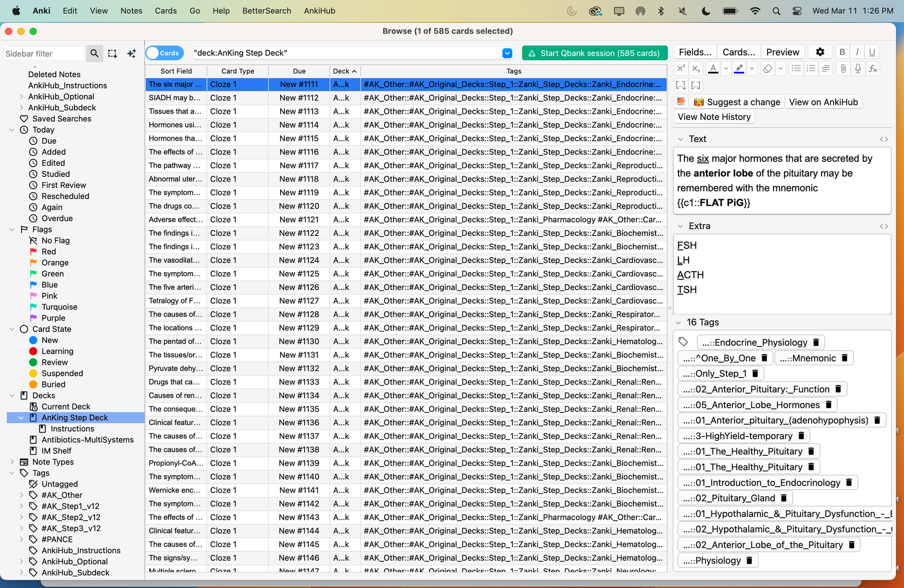Image resolution: width=904 pixels, height=588 pixels.
Task: Click the new cloze deletion bracket icon
Action: (681, 85)
